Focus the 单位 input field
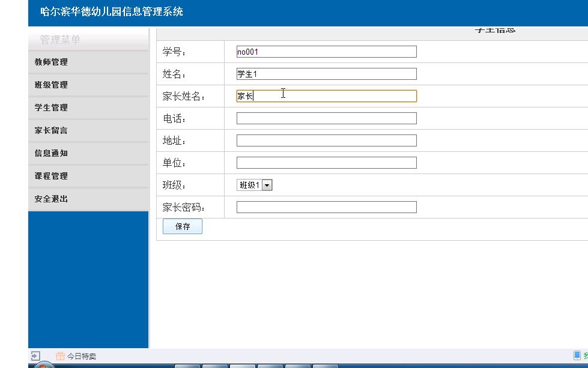 click(326, 163)
